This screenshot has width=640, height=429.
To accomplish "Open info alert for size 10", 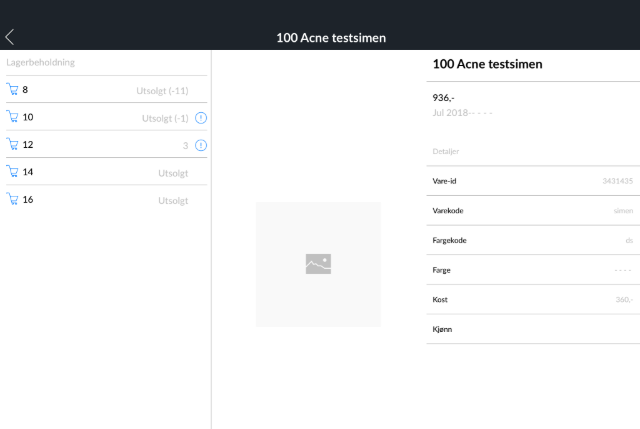I will 201,118.
